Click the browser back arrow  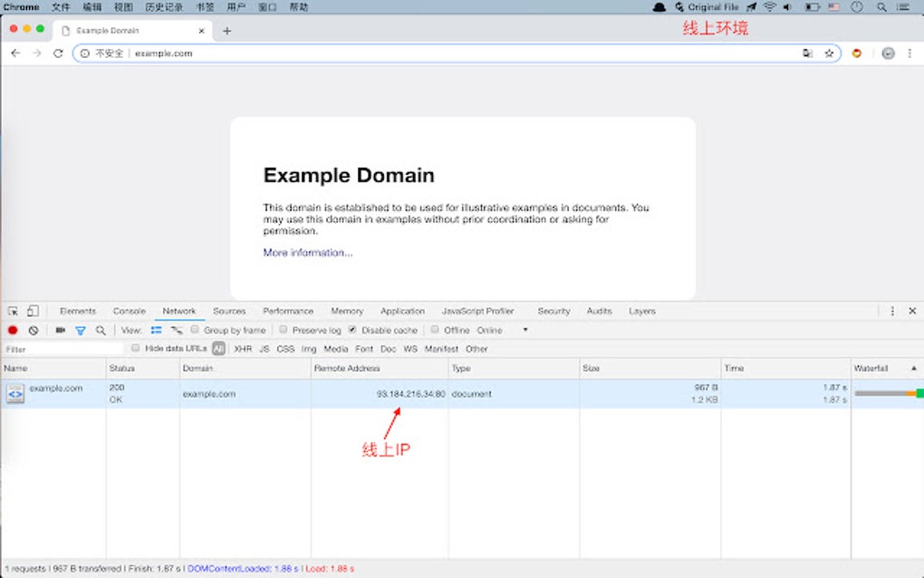tap(16, 53)
